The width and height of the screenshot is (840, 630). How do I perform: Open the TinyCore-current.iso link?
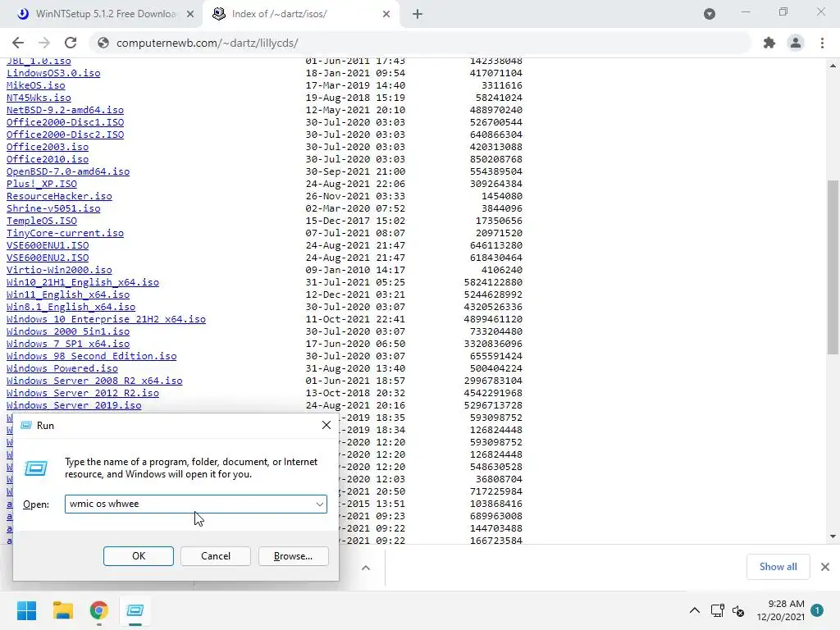coord(65,233)
